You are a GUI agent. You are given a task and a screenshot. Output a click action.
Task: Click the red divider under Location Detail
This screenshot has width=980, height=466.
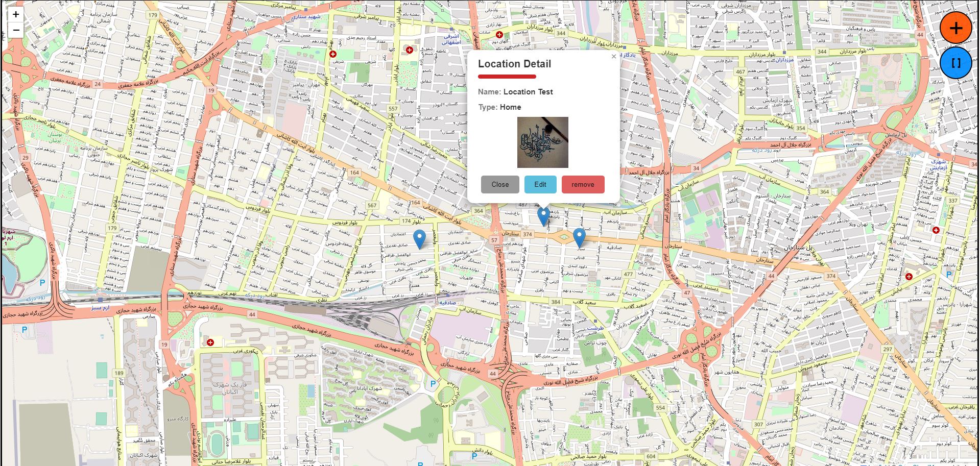coord(507,75)
